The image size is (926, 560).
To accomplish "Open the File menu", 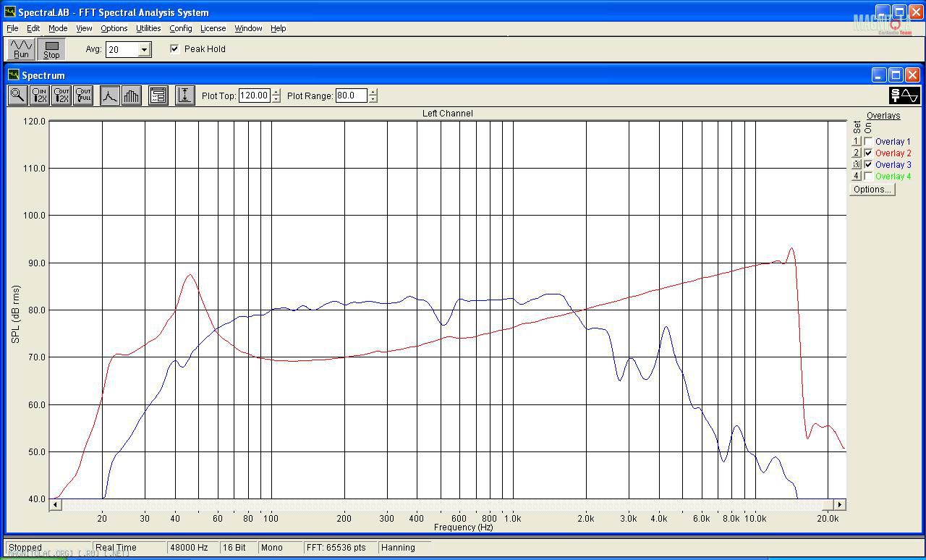I will [x=12, y=28].
